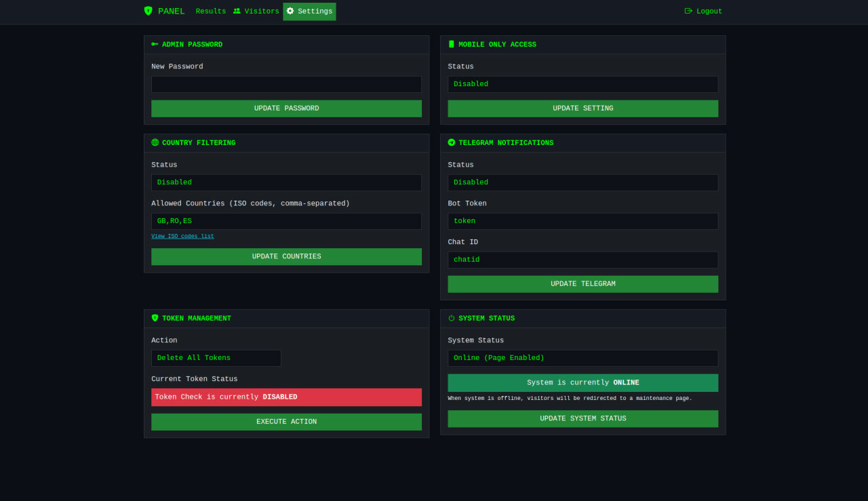Click the Execute Action button
The height and width of the screenshot is (501, 868).
click(286, 422)
